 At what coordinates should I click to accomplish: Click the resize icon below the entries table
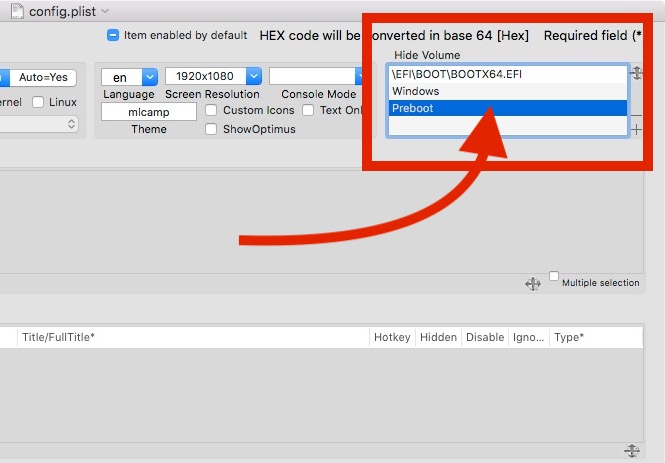click(x=632, y=451)
